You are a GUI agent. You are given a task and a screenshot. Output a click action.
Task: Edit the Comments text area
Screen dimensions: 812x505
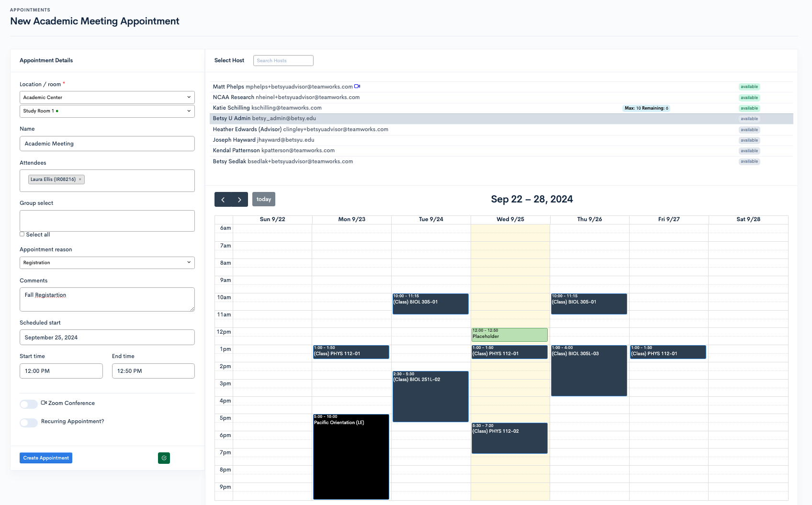pyautogui.click(x=107, y=299)
